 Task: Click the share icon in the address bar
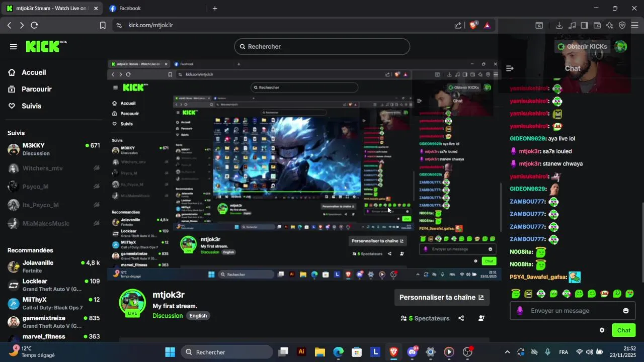coord(458,25)
